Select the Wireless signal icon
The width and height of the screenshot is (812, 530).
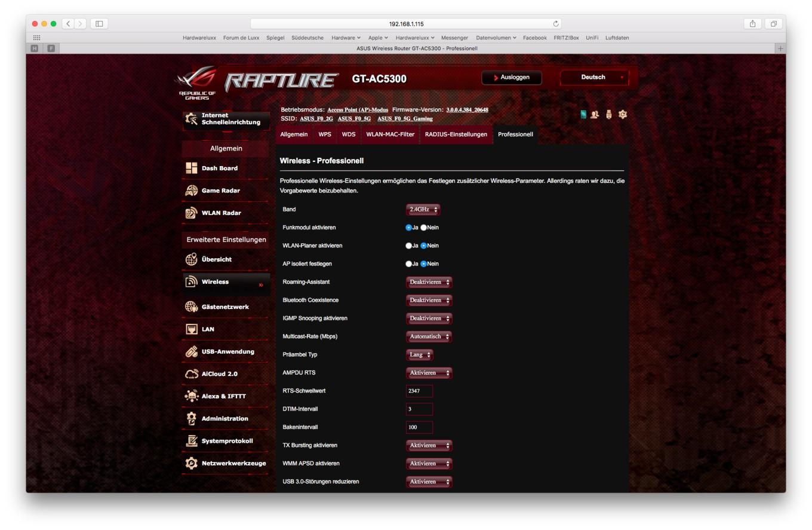[x=191, y=281]
